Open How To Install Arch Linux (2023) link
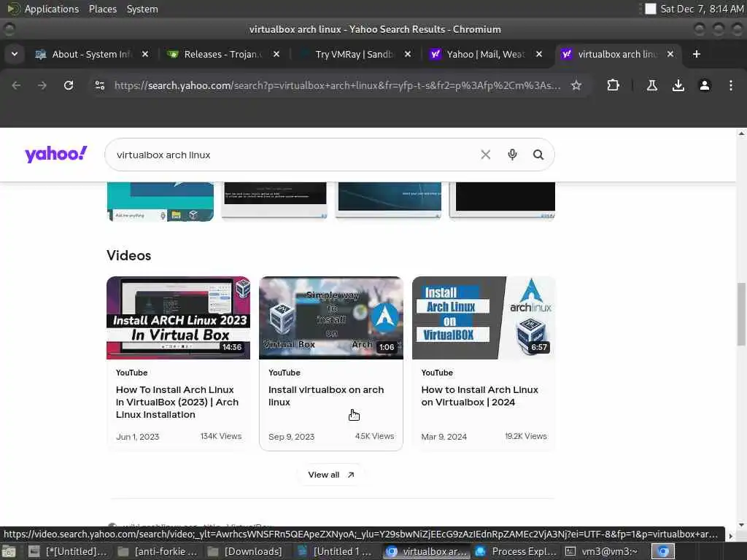Image resolution: width=747 pixels, height=560 pixels. [x=177, y=402]
